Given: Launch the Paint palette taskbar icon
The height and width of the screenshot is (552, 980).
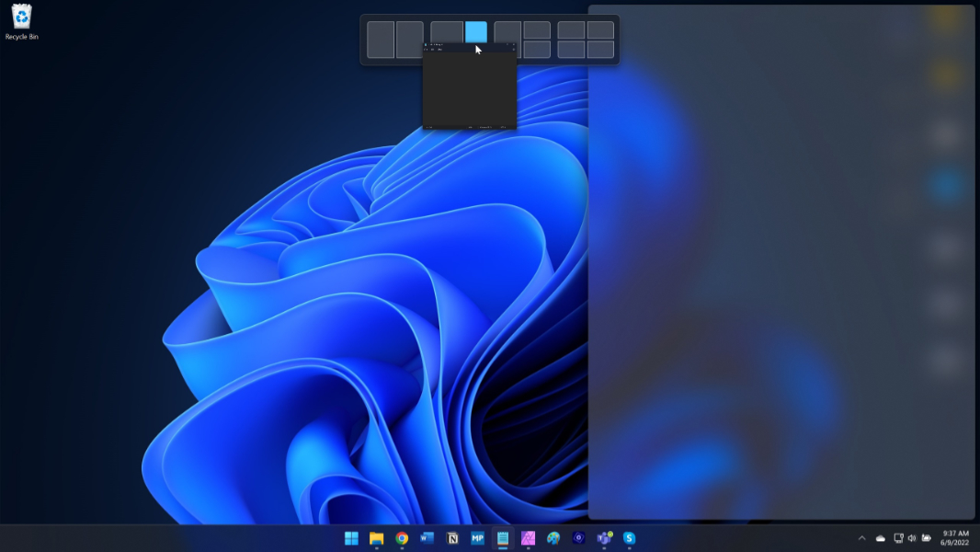Looking at the screenshot, I should [x=553, y=538].
